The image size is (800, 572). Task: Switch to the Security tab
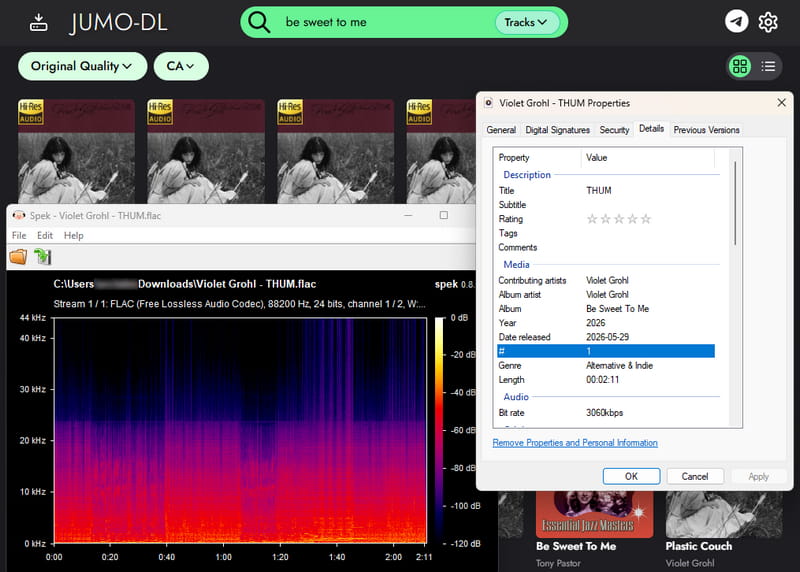[614, 130]
